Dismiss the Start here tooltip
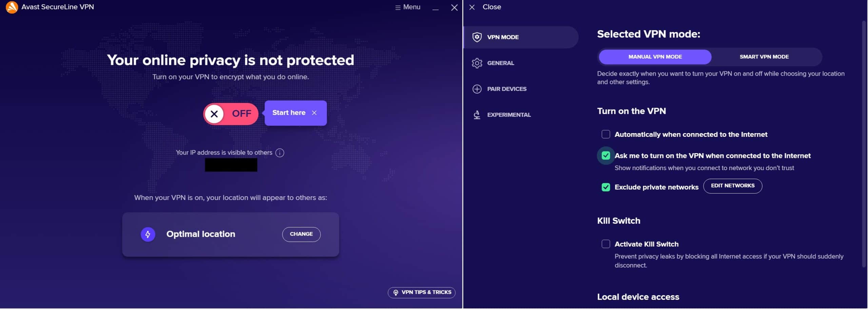This screenshot has height=310, width=868. [x=314, y=113]
